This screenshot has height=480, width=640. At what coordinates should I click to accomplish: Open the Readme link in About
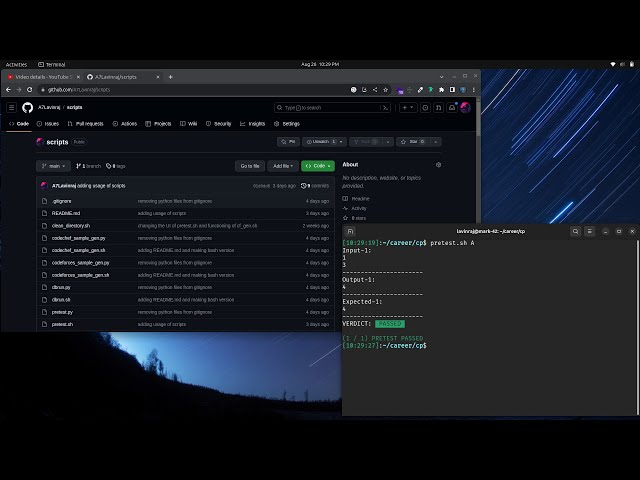click(x=356, y=199)
